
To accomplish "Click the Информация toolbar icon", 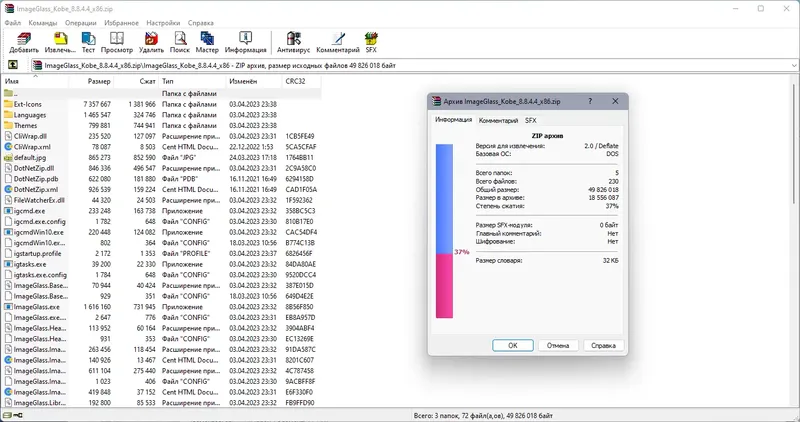I will [245, 39].
